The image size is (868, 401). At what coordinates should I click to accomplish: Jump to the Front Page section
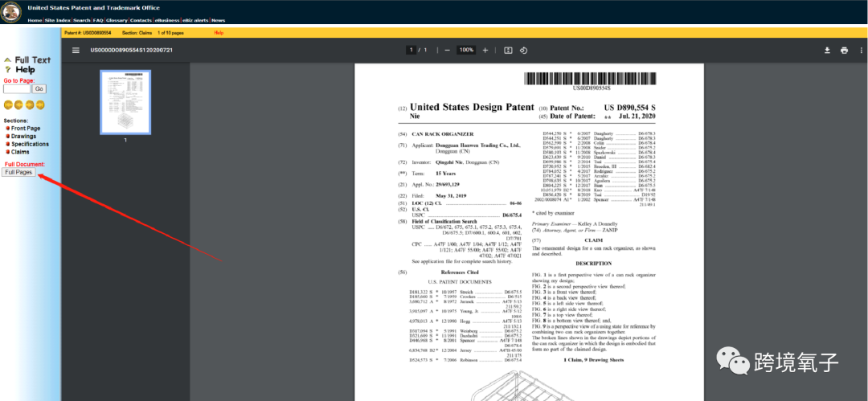point(26,129)
